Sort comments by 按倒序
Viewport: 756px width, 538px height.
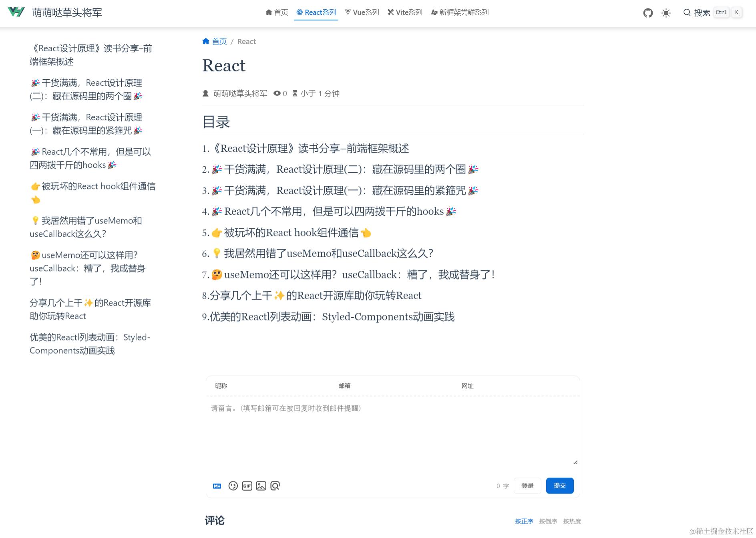coord(548,521)
